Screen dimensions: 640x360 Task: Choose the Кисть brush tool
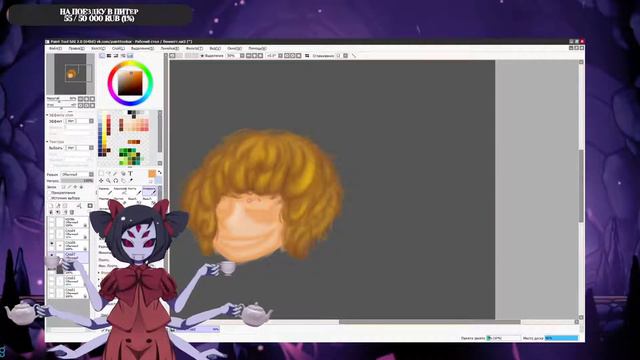coord(135,191)
